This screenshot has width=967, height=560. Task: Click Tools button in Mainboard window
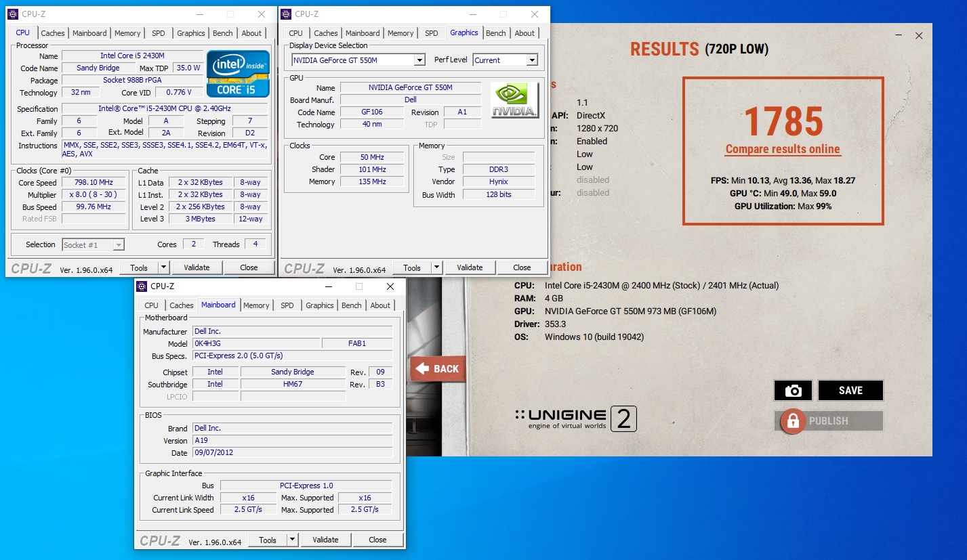pyautogui.click(x=268, y=540)
